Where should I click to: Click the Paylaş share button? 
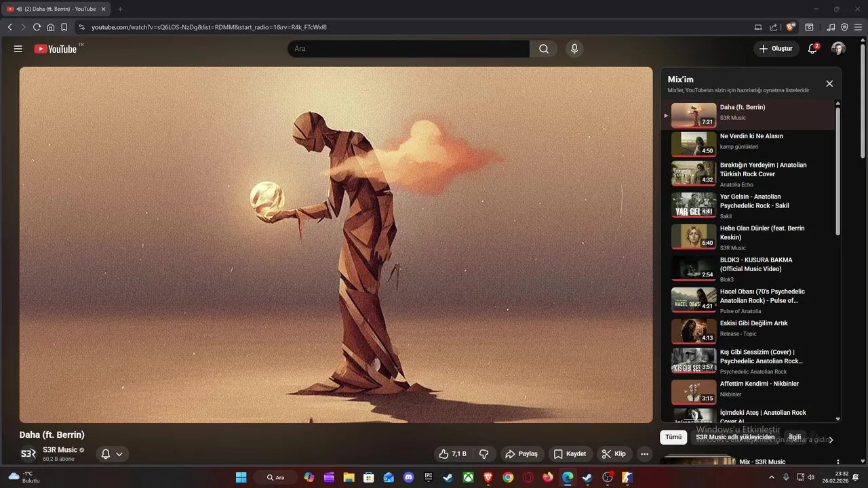coord(521,454)
